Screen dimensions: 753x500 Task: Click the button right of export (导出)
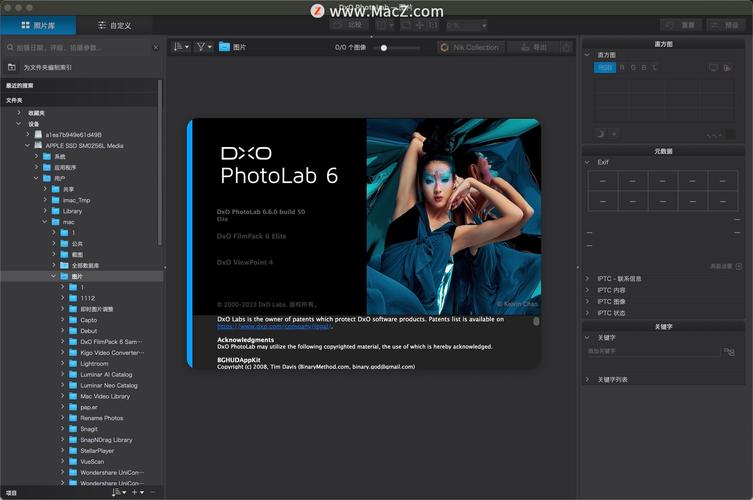coord(566,47)
